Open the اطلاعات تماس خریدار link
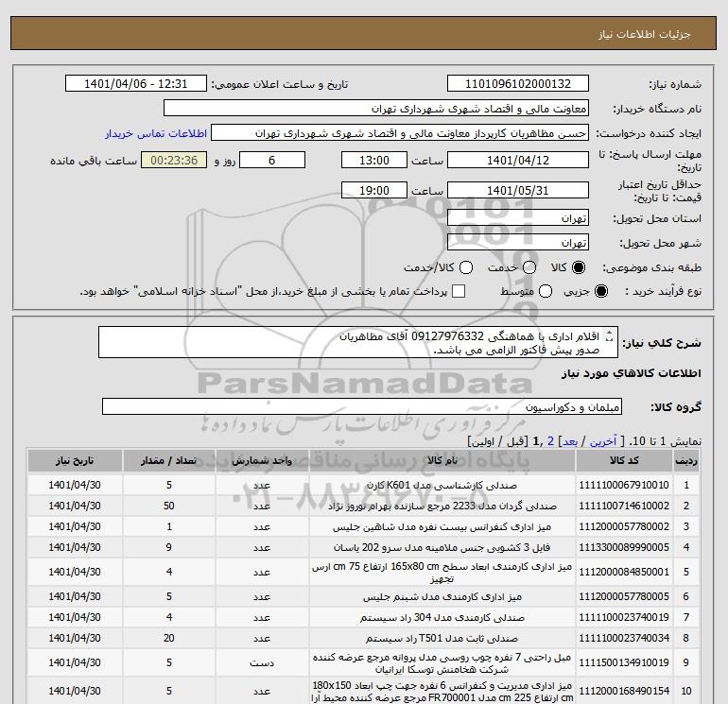This screenshot has width=728, height=704. [x=156, y=133]
